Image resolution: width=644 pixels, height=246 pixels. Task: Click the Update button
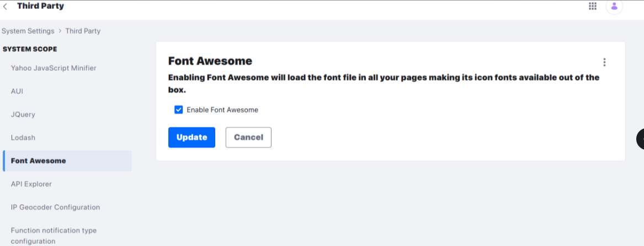(192, 137)
